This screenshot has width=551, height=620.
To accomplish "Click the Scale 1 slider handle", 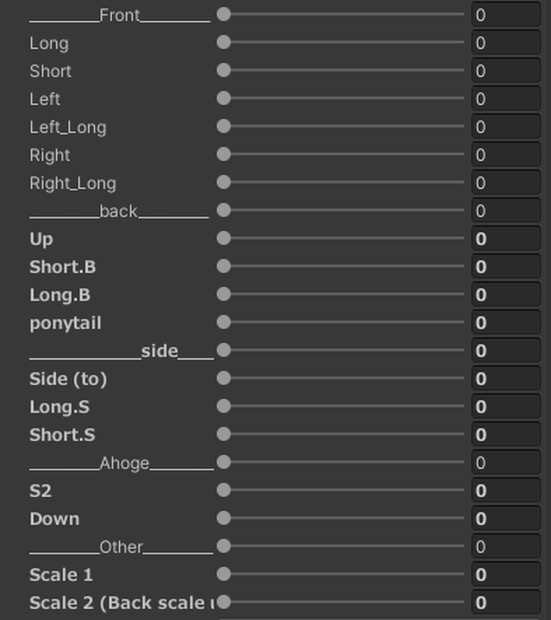I will coord(223,574).
